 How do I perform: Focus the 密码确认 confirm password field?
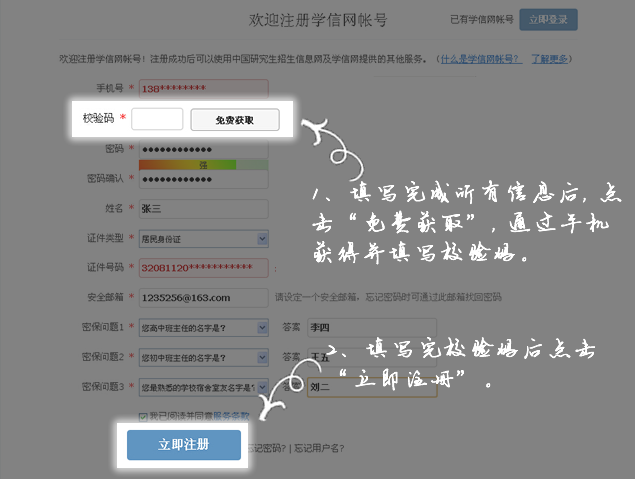(x=204, y=178)
